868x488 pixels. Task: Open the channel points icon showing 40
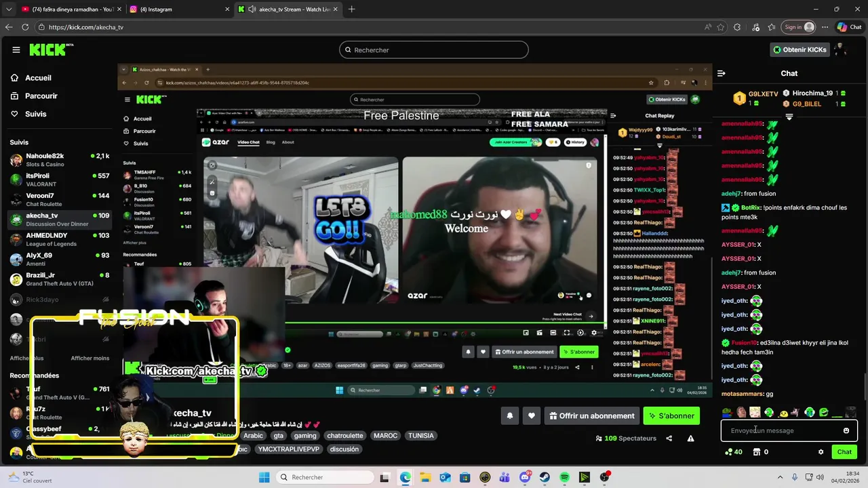pos(734,452)
